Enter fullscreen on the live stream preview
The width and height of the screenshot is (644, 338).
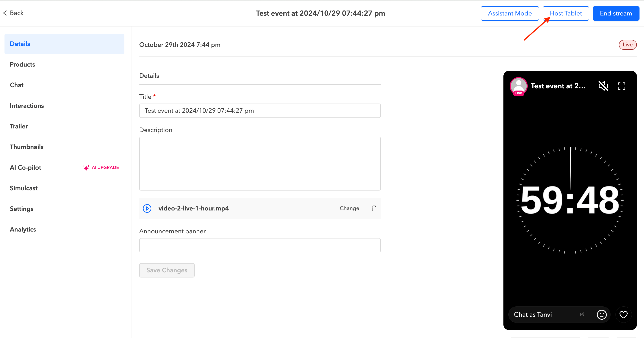click(x=622, y=86)
